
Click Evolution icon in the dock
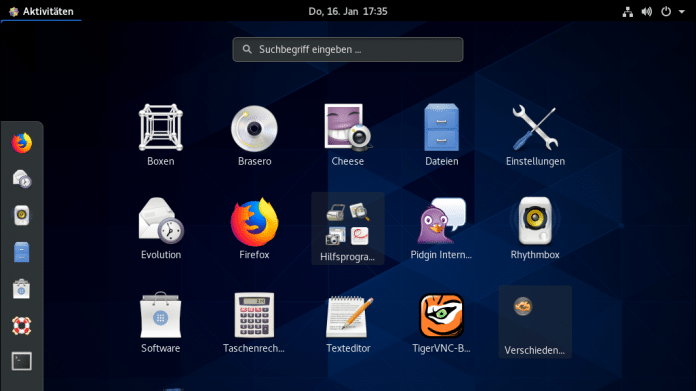tap(22, 179)
